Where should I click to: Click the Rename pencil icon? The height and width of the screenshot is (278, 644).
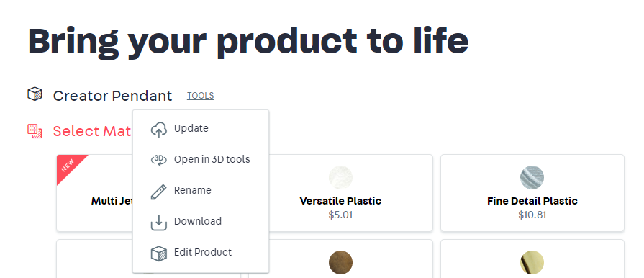[158, 192]
